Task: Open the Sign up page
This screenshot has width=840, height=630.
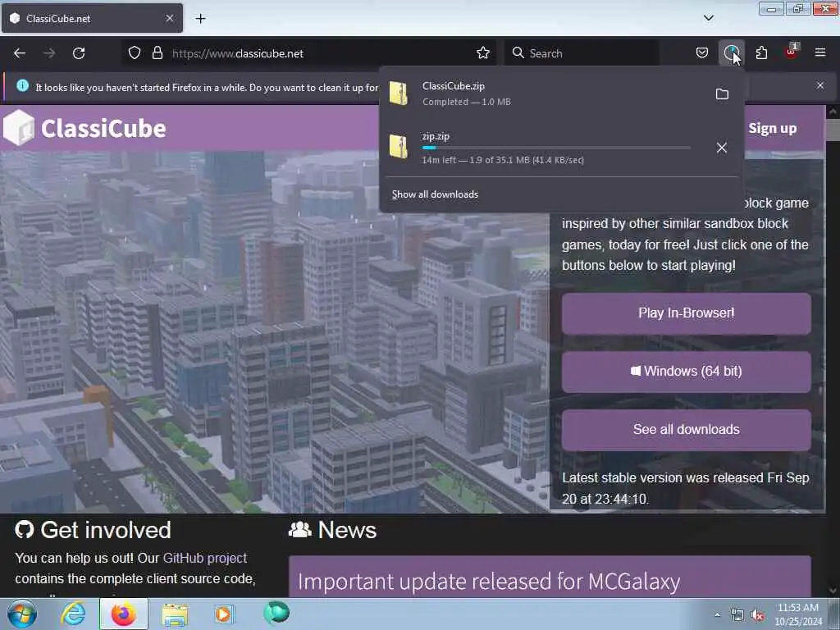Action: click(772, 129)
